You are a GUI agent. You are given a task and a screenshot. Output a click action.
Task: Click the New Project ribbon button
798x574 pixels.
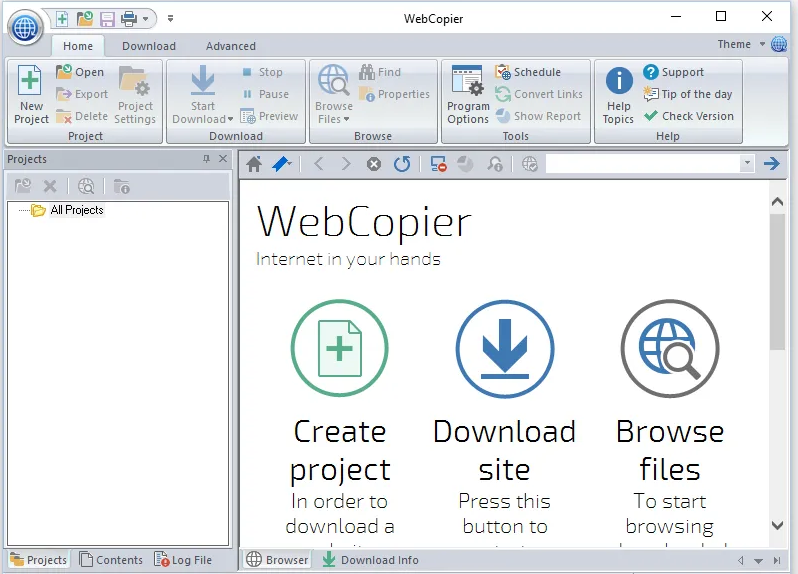tap(31, 95)
